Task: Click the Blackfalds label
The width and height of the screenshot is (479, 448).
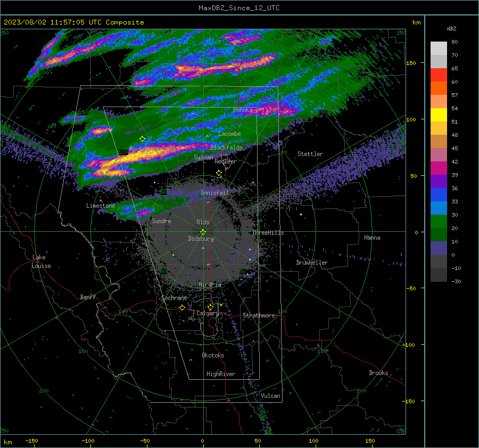Action: [x=226, y=148]
